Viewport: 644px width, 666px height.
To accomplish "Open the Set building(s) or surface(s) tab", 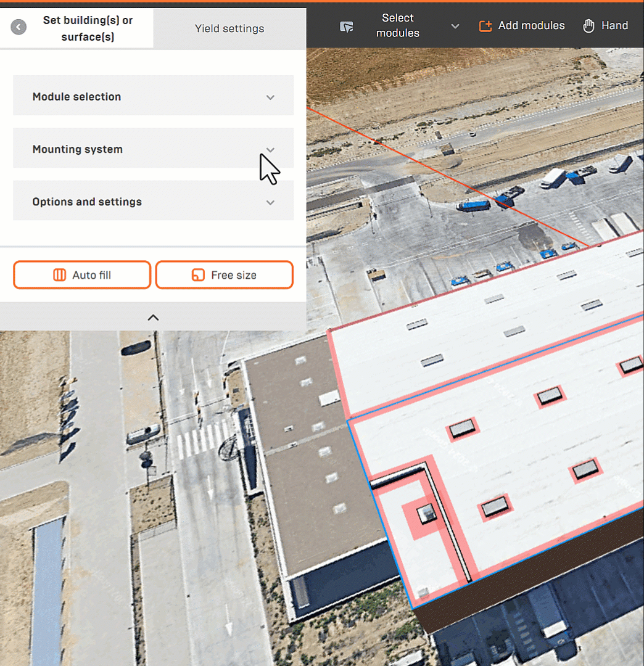I will point(88,28).
